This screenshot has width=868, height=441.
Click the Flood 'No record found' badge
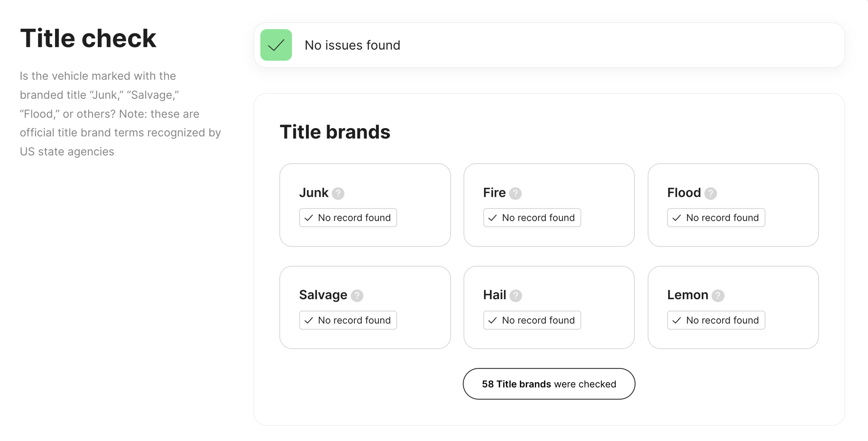[x=716, y=218]
